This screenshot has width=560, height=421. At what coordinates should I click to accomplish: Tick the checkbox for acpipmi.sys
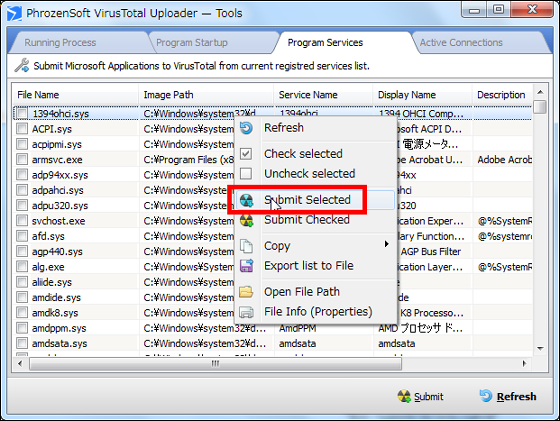(22, 144)
